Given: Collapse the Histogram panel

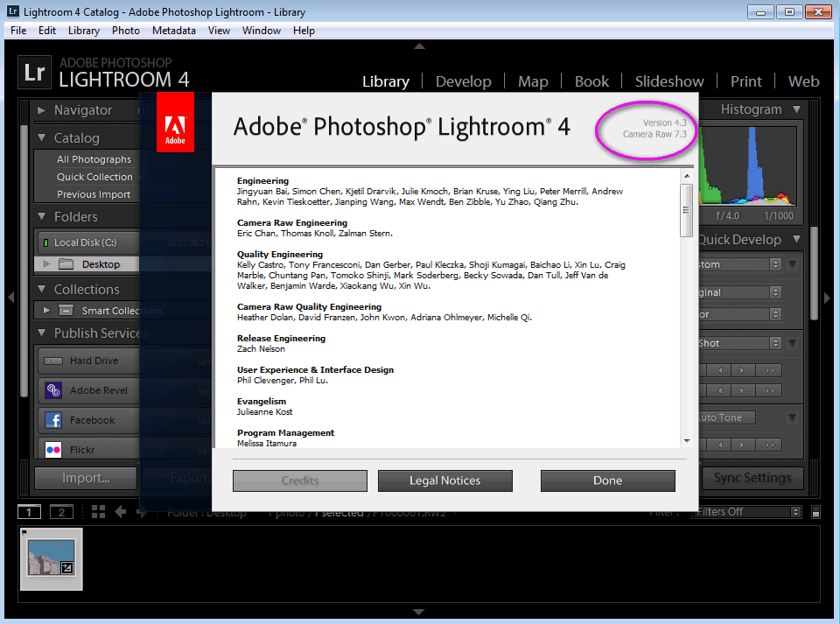Looking at the screenshot, I should pyautogui.click(x=797, y=109).
